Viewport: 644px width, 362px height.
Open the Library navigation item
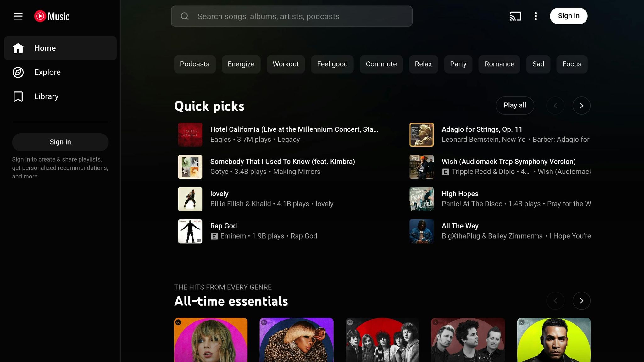[60, 96]
